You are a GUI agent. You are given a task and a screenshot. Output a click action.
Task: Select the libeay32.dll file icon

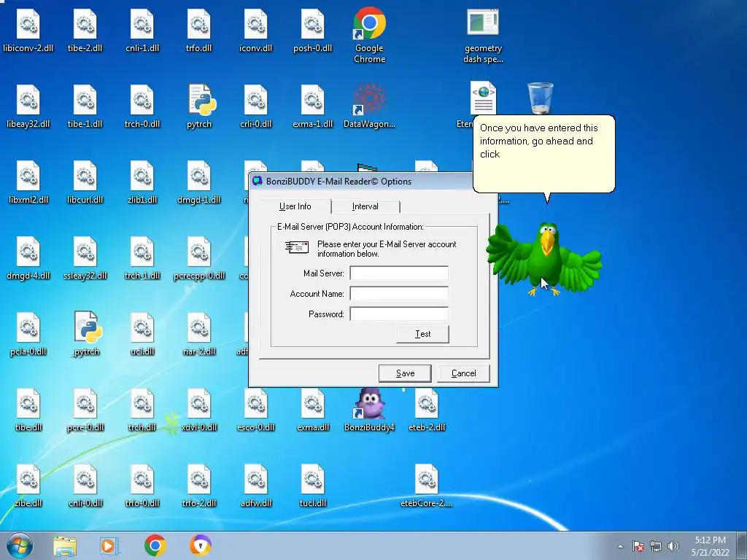coord(28,106)
